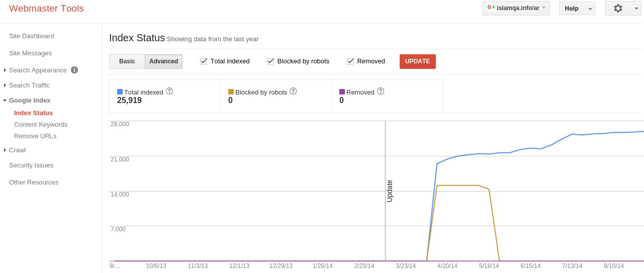The image size is (644, 273).
Task: Click the 4/20/14 date label
Action: pyautogui.click(x=447, y=266)
